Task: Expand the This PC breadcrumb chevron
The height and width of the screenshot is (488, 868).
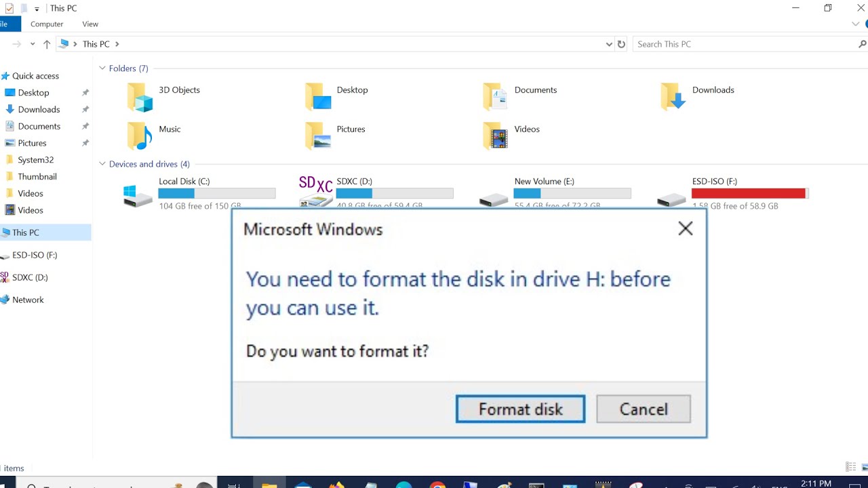Action: (117, 44)
